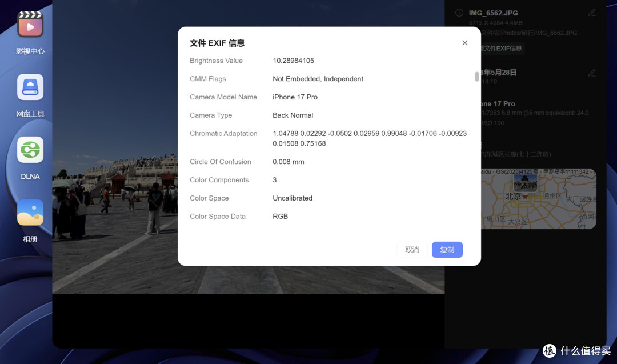This screenshot has width=617, height=364.
Task: Open the DLNA app icon
Action: point(30,150)
